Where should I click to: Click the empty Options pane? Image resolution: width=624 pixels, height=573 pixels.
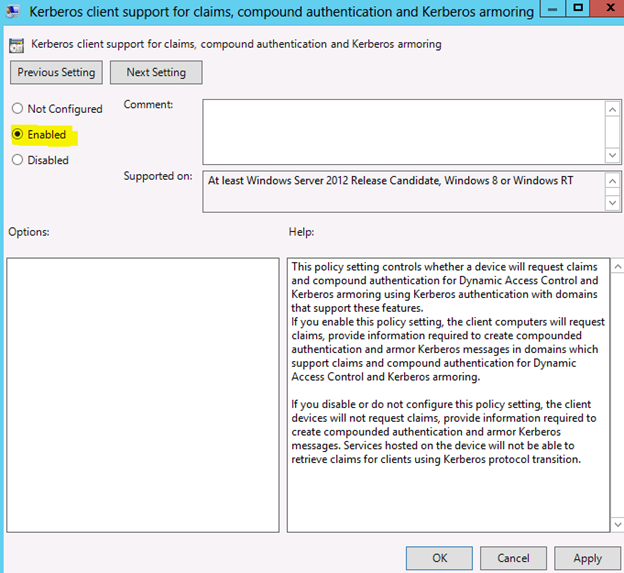pyautogui.click(x=143, y=395)
